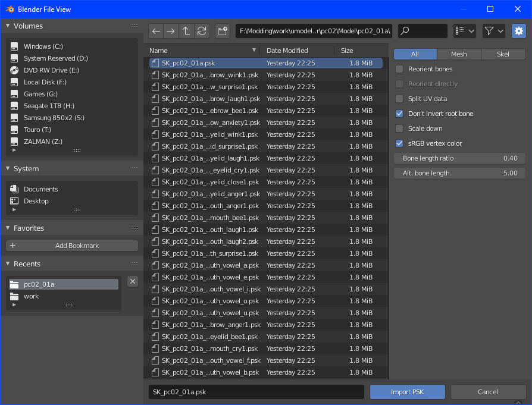Expand the Recents list arrow
The height and width of the screenshot is (405, 532).
pos(14,304)
